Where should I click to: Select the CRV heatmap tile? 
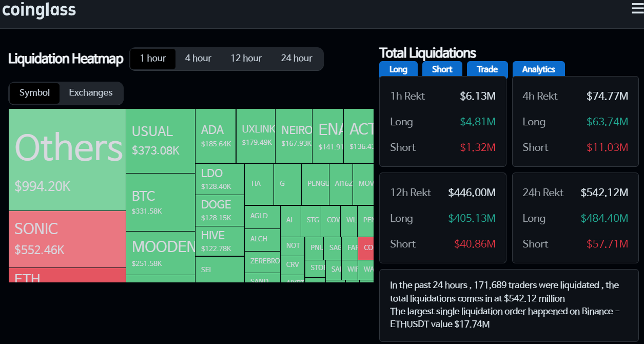(x=292, y=265)
